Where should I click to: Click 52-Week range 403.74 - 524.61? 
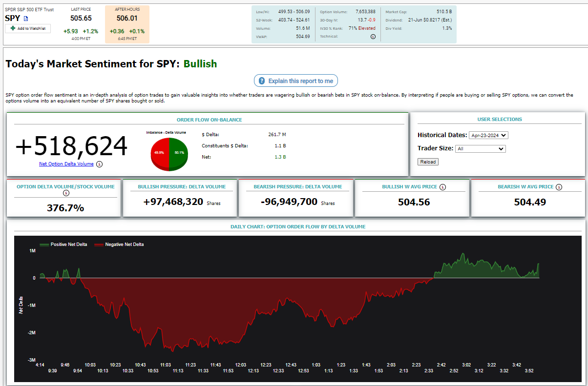(294, 20)
